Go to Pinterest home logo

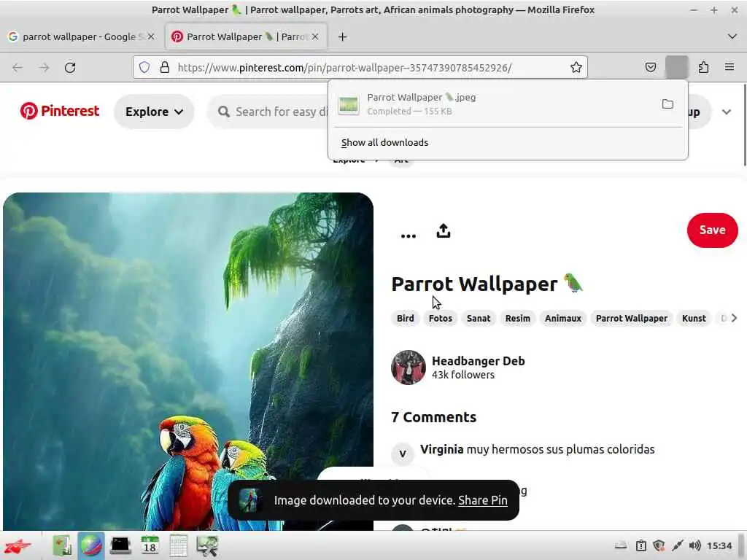click(60, 111)
